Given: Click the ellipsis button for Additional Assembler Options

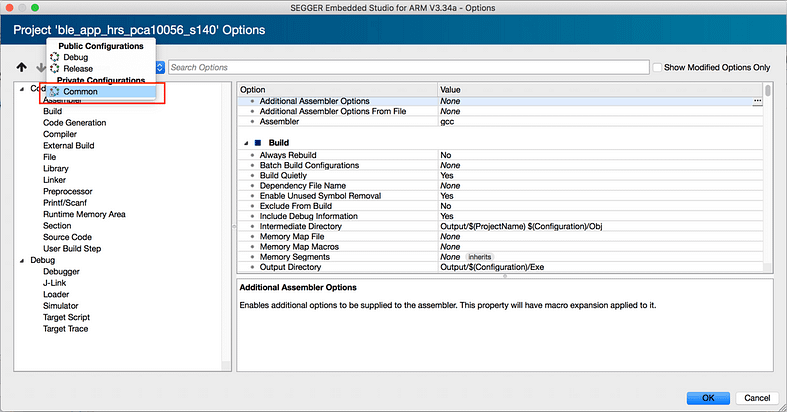Looking at the screenshot, I should point(757,101).
